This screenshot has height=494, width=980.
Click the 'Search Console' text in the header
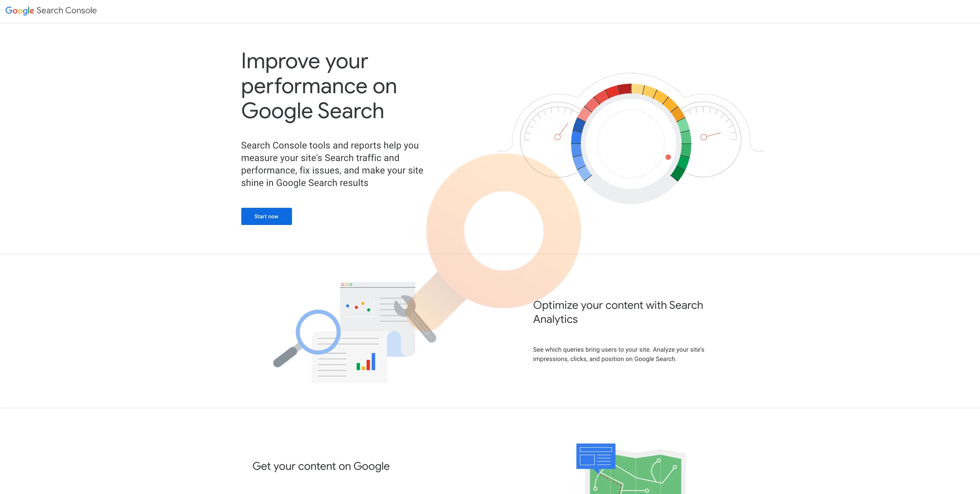(x=67, y=10)
